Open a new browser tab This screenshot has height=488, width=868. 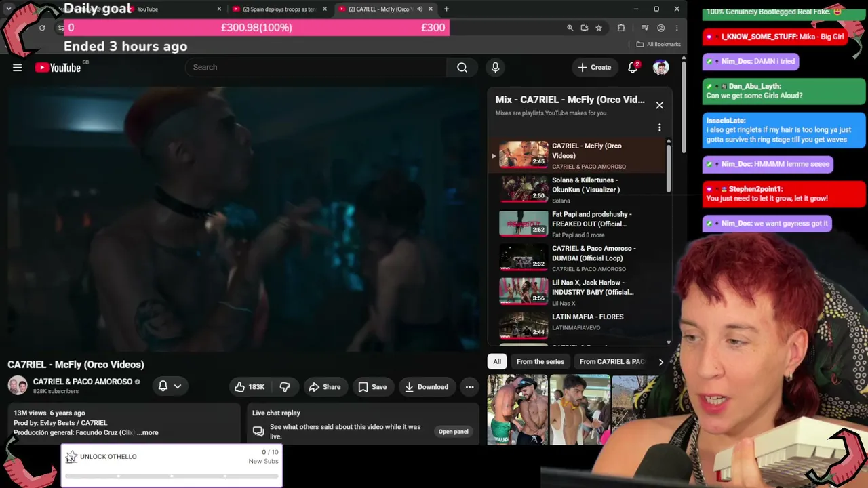[x=446, y=9]
